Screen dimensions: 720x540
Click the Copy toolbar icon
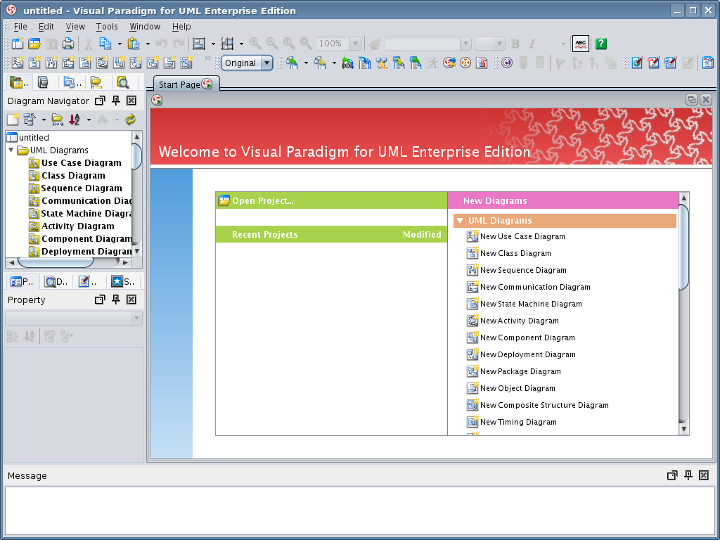pyautogui.click(x=105, y=44)
